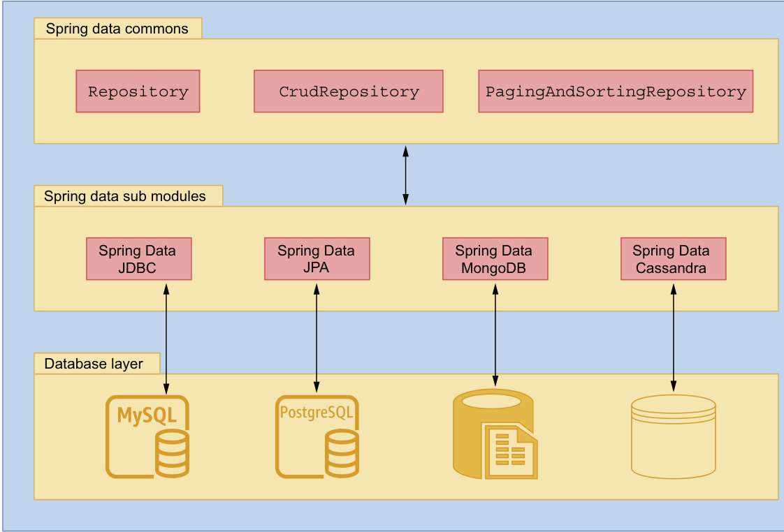Click the CrudRepository box
Viewport: 784px width, 532px height.
point(349,91)
